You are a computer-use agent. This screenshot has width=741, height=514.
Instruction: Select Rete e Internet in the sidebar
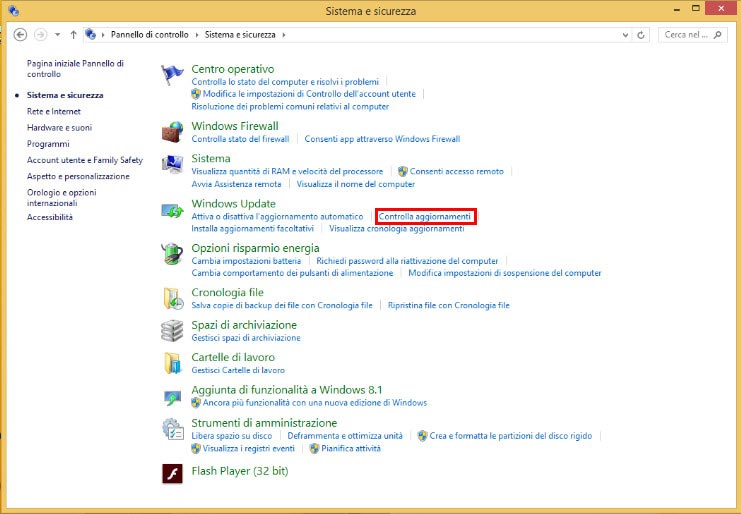pos(54,111)
